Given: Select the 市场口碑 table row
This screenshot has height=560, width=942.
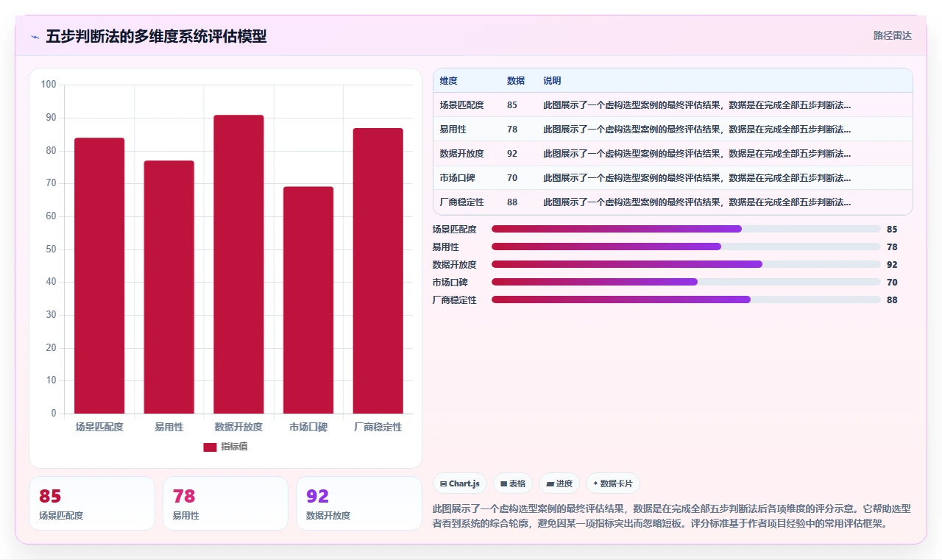Looking at the screenshot, I should (x=673, y=178).
